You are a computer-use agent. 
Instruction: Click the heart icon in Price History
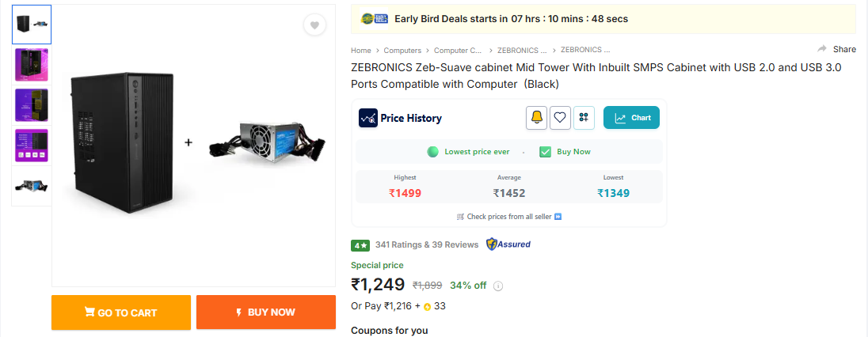[560, 118]
